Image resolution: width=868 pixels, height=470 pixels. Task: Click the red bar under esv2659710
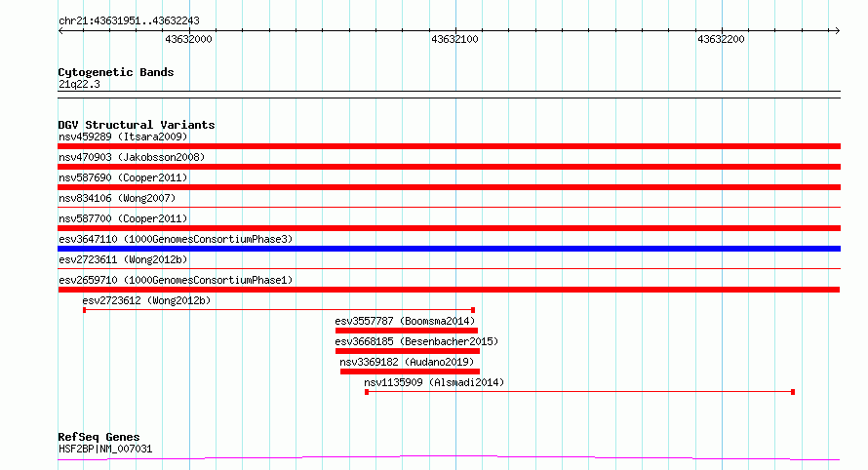coord(449,290)
